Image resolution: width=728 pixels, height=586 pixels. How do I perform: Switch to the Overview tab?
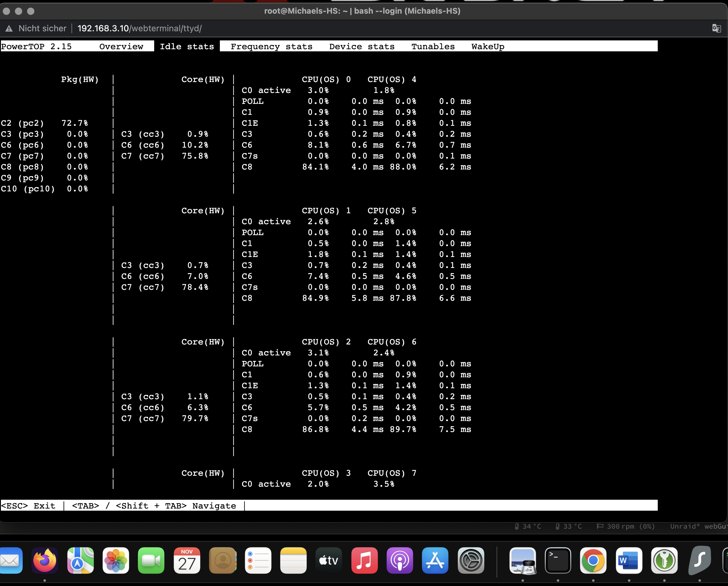121,46
